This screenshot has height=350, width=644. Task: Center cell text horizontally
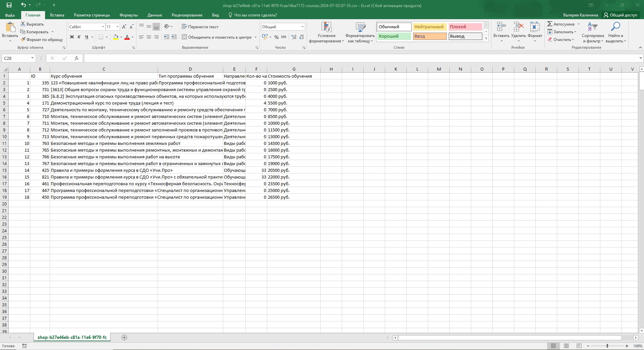[x=149, y=37]
